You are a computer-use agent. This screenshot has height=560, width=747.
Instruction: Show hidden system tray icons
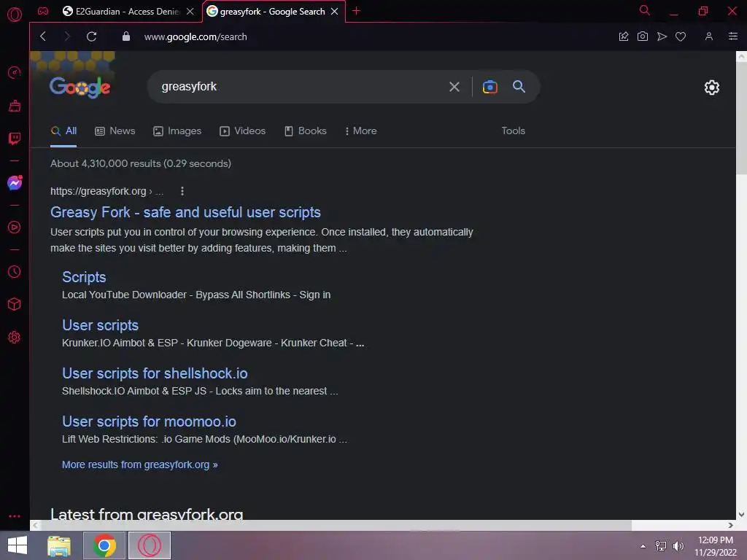(643, 546)
